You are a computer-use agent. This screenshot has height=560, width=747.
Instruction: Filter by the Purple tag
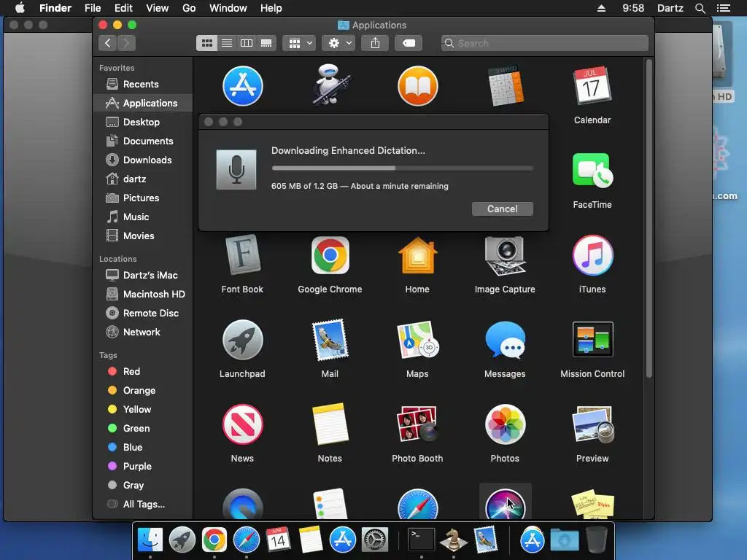[143, 466]
